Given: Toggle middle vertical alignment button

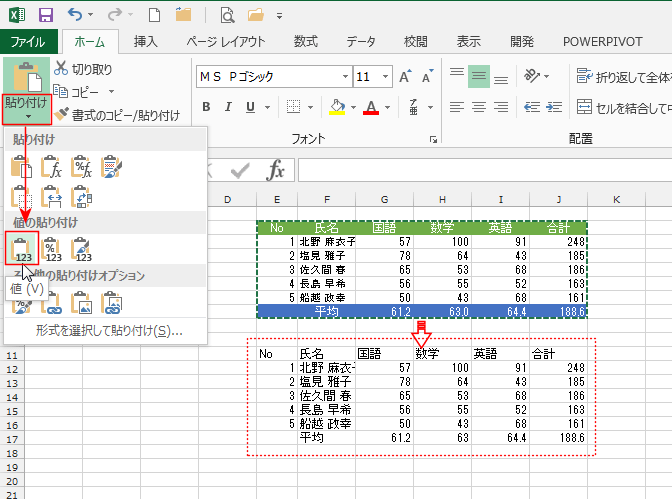Looking at the screenshot, I should 478,76.
